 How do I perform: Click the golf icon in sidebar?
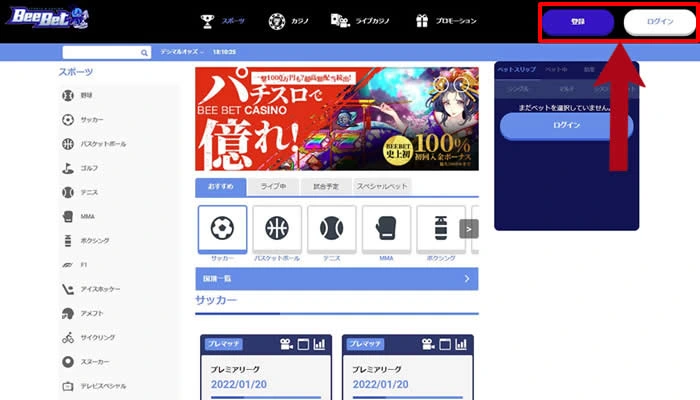coord(67,168)
